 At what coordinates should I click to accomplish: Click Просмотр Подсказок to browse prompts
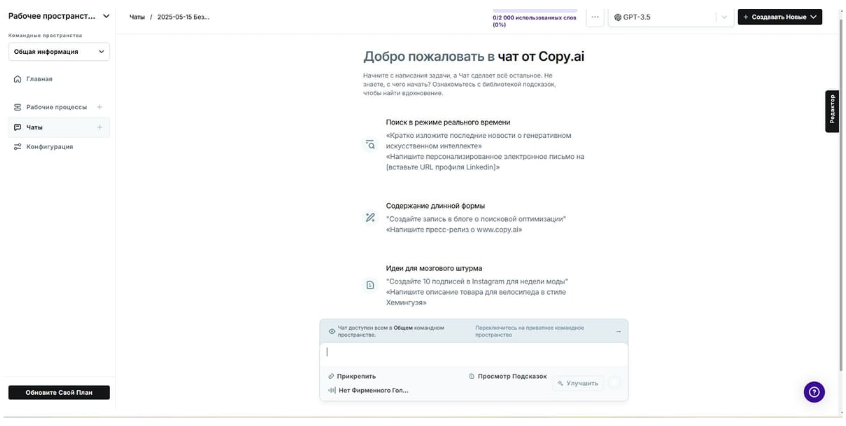[x=508, y=376]
